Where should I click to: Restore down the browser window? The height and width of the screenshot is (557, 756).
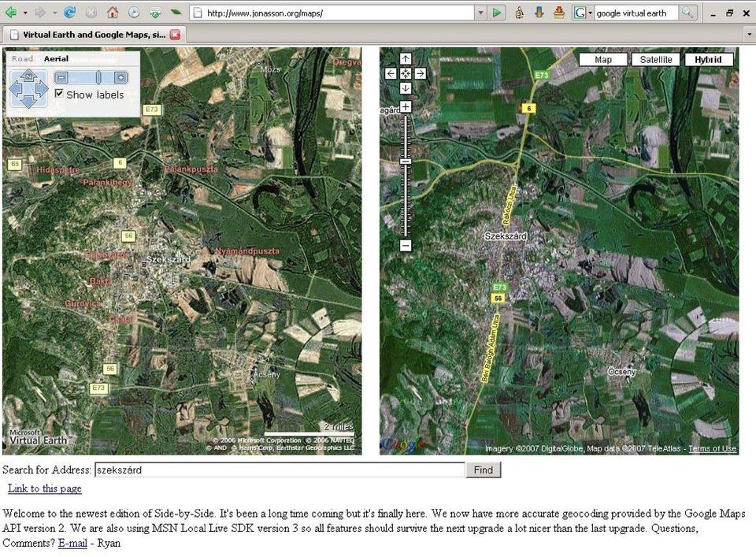[729, 13]
